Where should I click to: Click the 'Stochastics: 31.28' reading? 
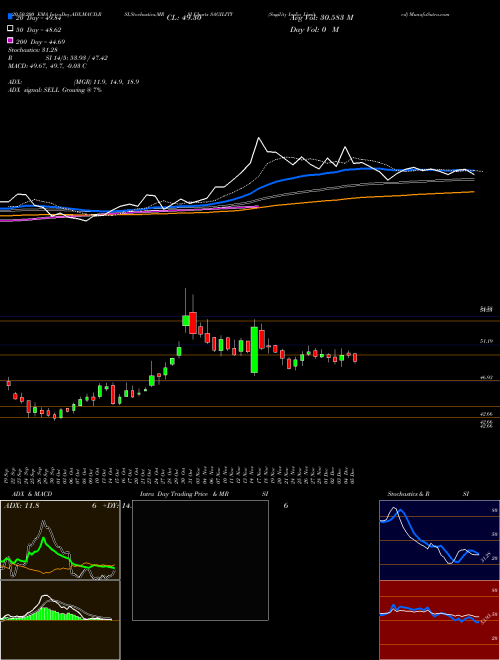[x=33, y=50]
